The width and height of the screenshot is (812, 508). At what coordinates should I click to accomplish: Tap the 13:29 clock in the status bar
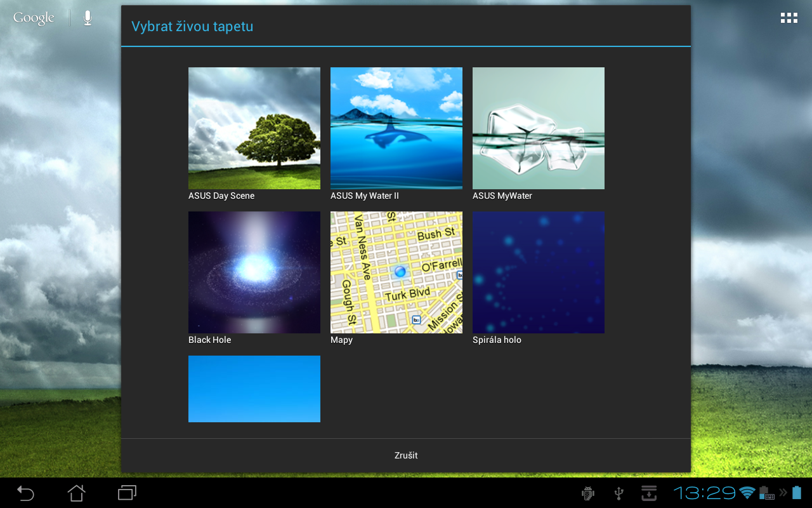705,493
